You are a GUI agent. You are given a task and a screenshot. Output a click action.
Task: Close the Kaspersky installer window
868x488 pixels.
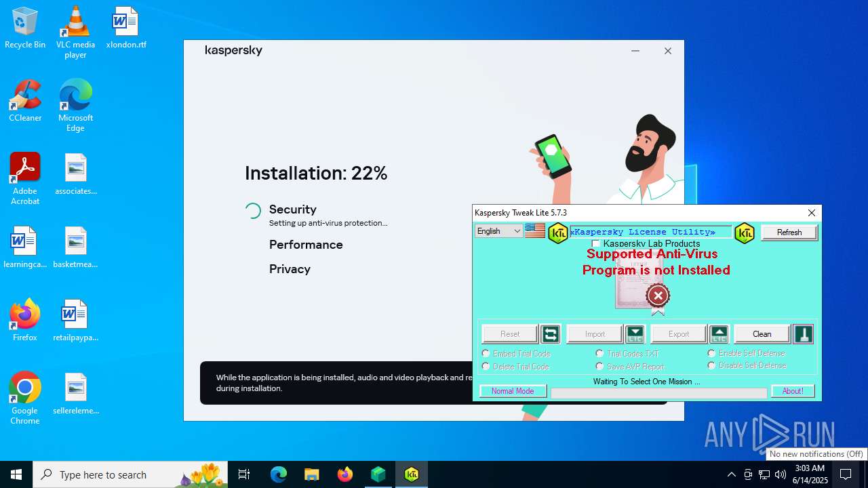pos(668,51)
